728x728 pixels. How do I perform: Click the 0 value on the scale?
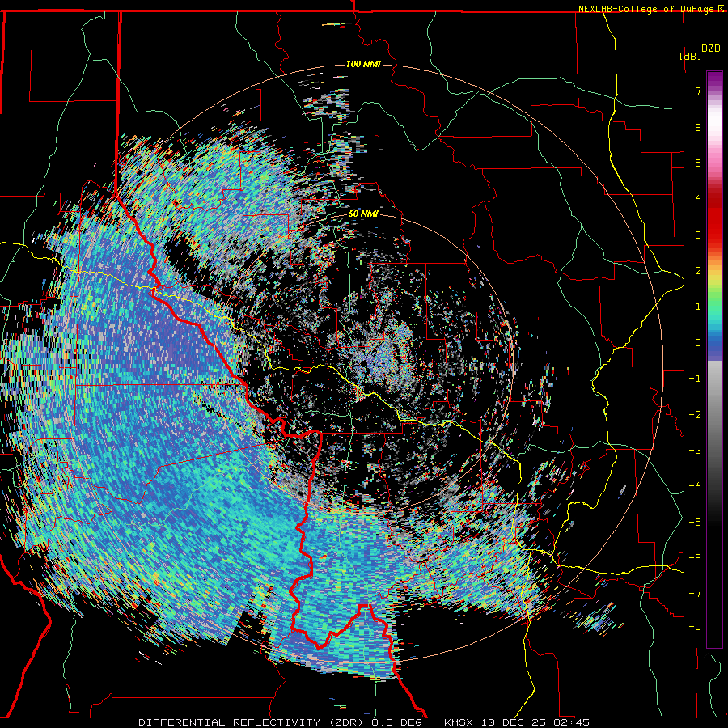[x=698, y=343]
